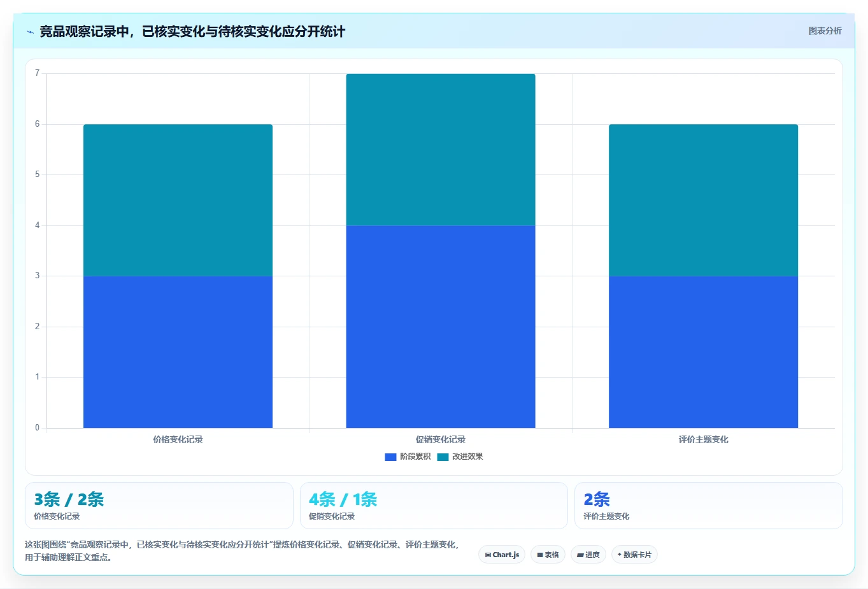868x589 pixels.
Task: Click the 价格变化记录 x-axis label
Action: [x=178, y=439]
